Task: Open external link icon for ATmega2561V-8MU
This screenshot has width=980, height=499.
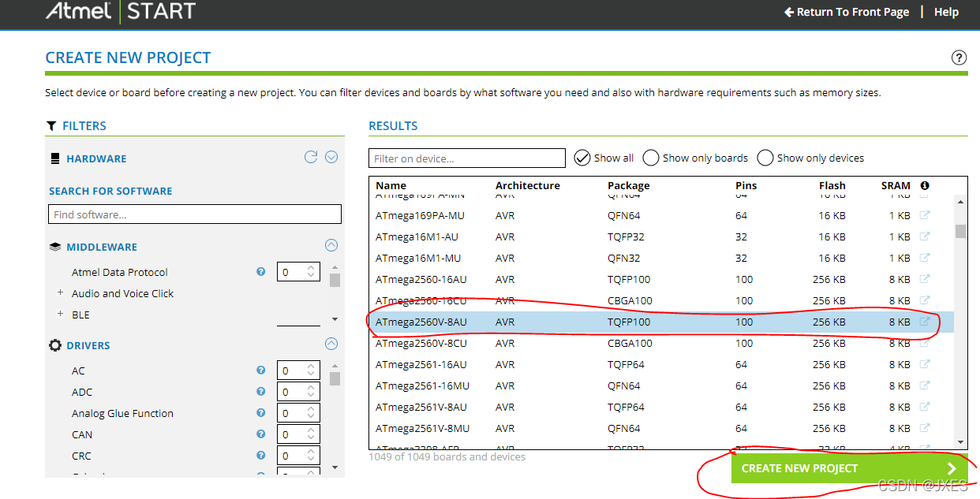Action: click(x=925, y=428)
